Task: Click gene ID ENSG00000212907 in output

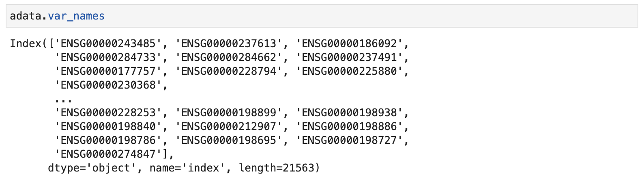Action: click(x=229, y=126)
